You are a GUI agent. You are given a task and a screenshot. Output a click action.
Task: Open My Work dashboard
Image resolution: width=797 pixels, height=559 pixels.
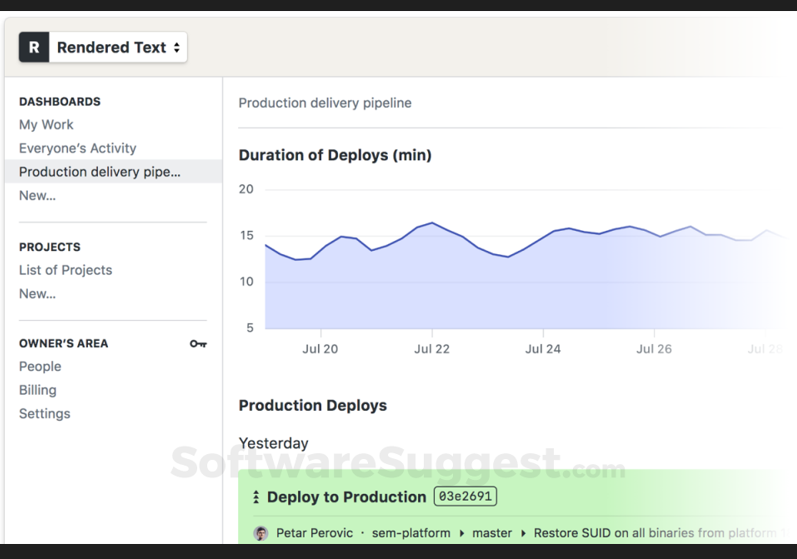tap(46, 125)
